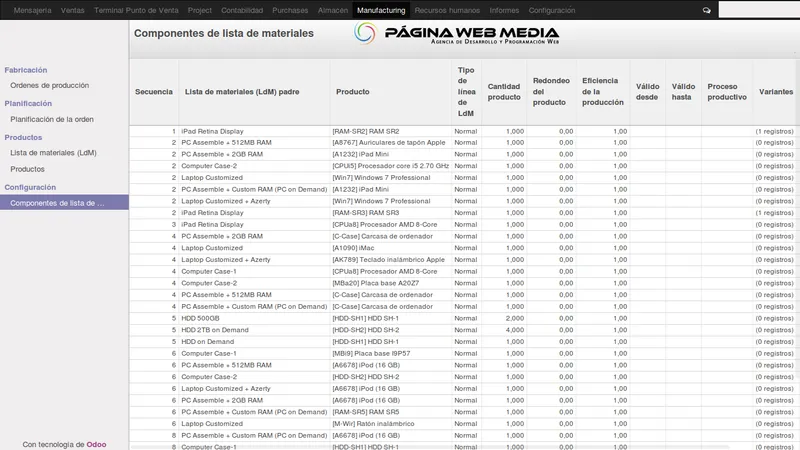
Task: Open Planificación de la orden
Action: pos(52,119)
